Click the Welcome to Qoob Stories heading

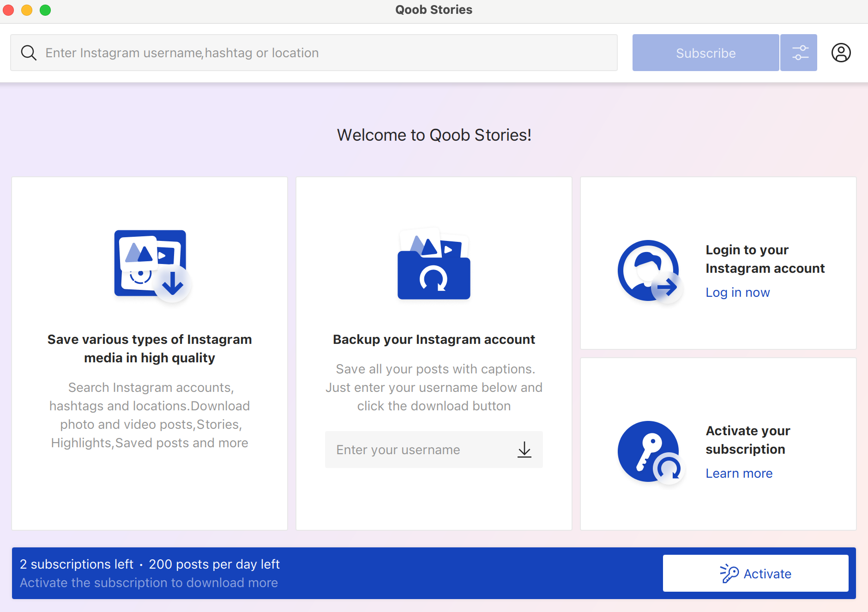[x=434, y=135]
